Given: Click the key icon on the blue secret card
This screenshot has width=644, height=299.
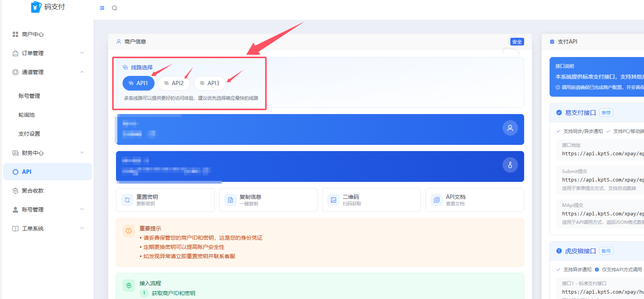Looking at the screenshot, I should pos(510,165).
